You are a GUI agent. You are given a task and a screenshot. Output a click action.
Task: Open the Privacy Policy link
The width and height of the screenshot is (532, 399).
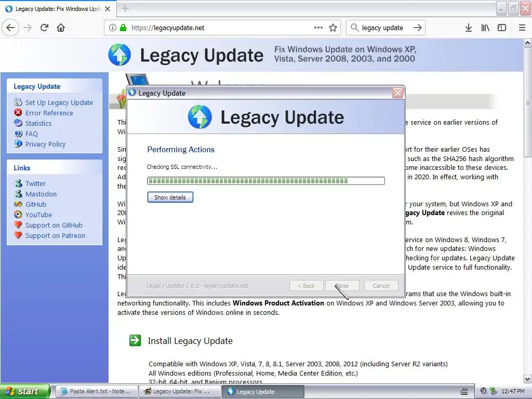46,144
